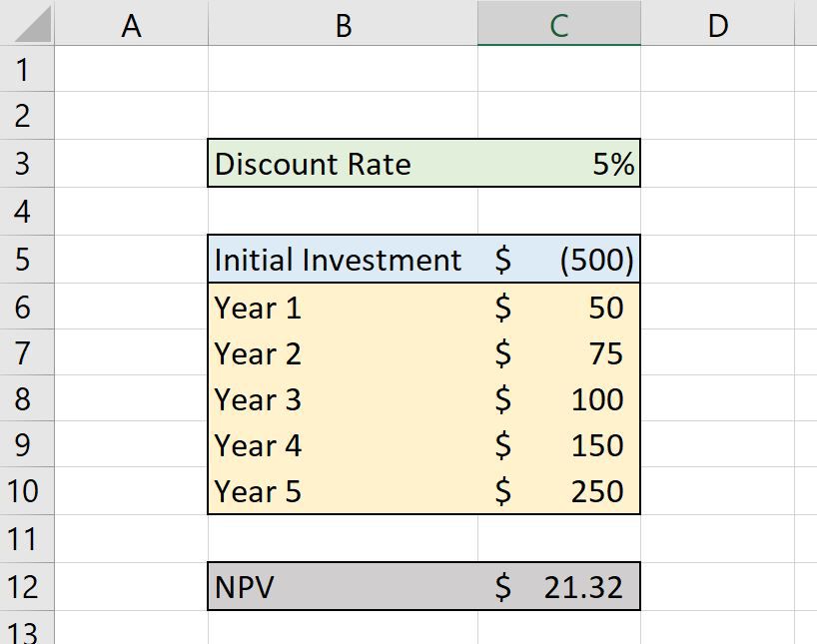This screenshot has width=817, height=644.
Task: Select the Year 3 value 100
Action: point(559,398)
